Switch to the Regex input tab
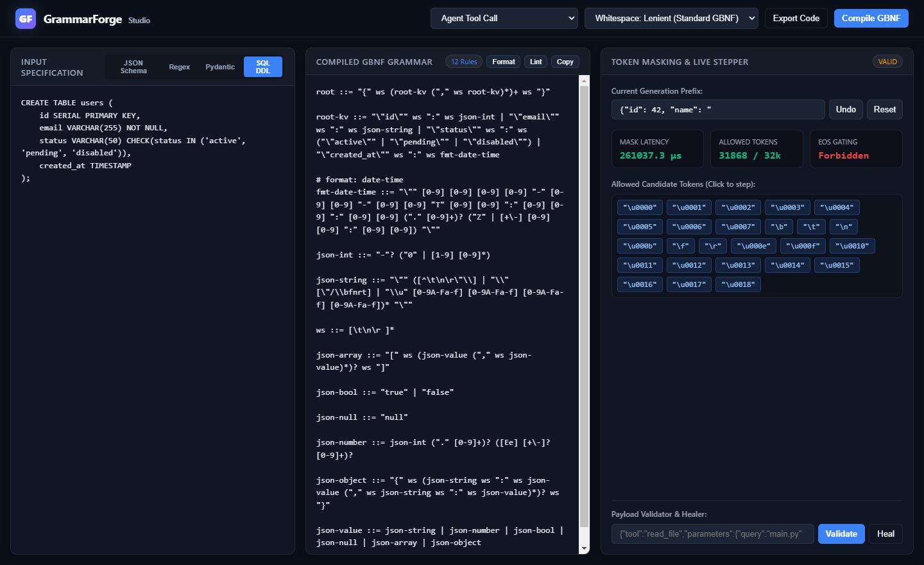Image resolution: width=924 pixels, height=565 pixels. pyautogui.click(x=180, y=67)
